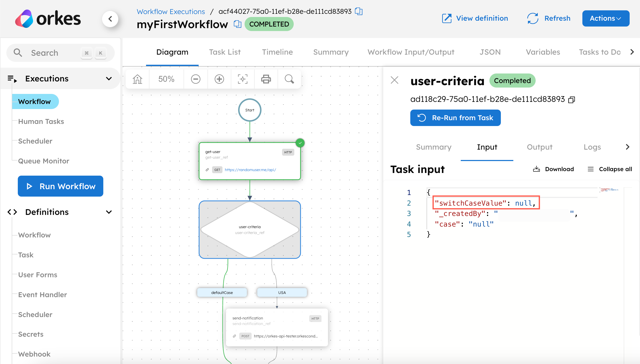
Task: Click the "case": "null" JSON line
Action: (464, 224)
